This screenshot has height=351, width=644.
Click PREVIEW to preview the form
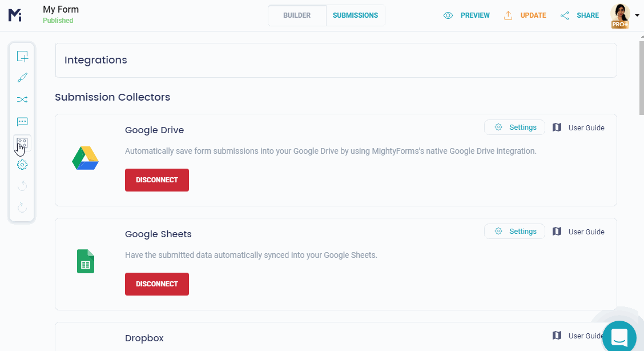466,15
